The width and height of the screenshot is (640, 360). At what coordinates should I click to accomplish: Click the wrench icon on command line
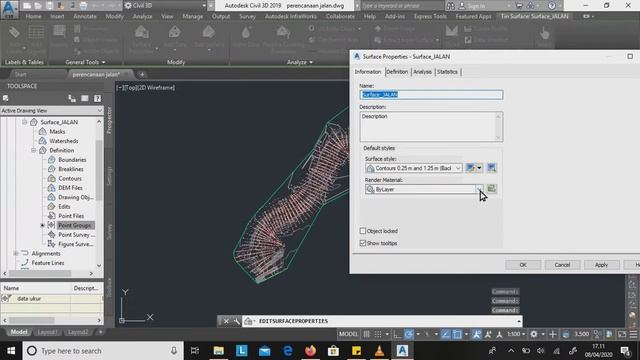[237, 321]
